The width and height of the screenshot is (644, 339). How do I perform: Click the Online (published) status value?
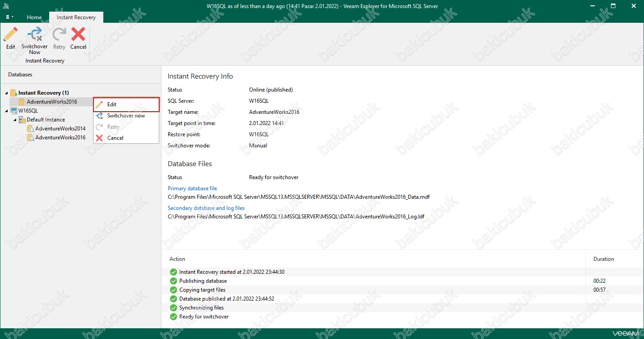coord(271,90)
